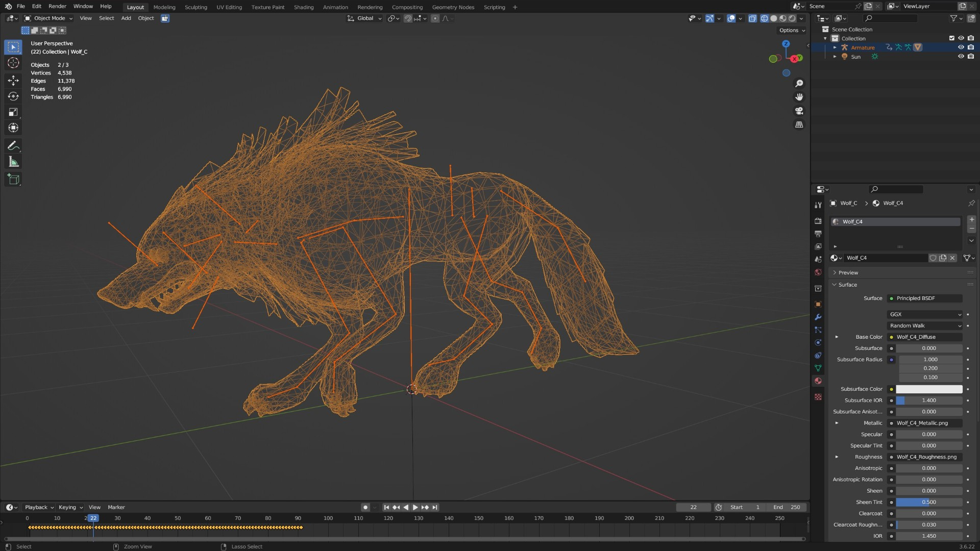Screen dimensions: 980x551
Task: Open the File menu
Action: click(x=21, y=6)
